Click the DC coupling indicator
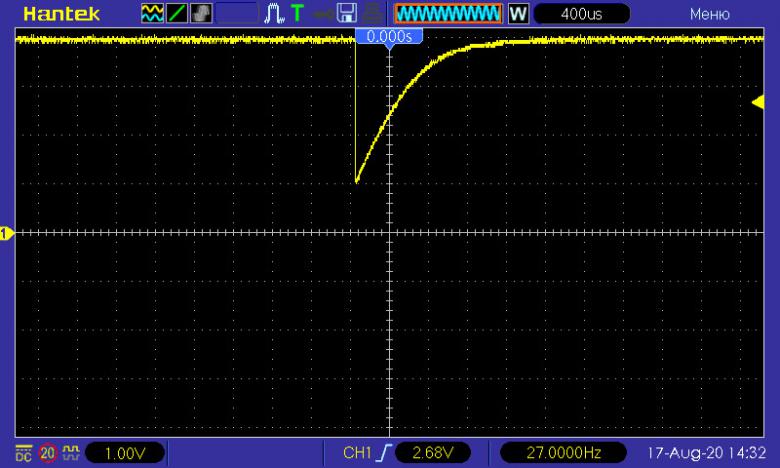 coord(23,453)
